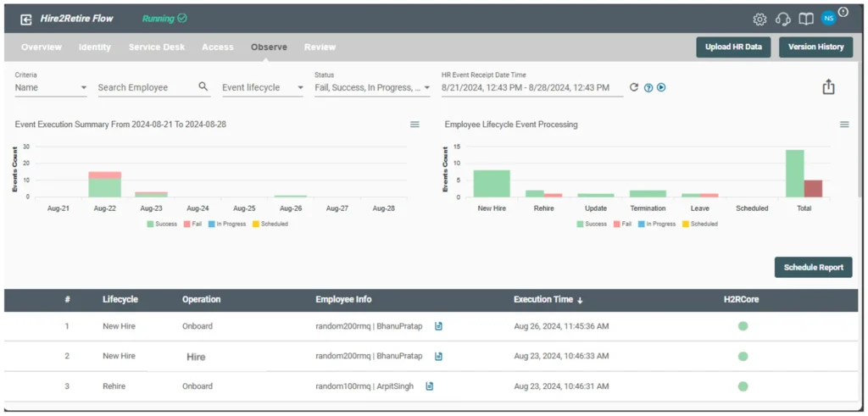This screenshot has width=868, height=416.
Task: Open HR Event Receipt Date Time picker
Action: pyautogui.click(x=532, y=87)
